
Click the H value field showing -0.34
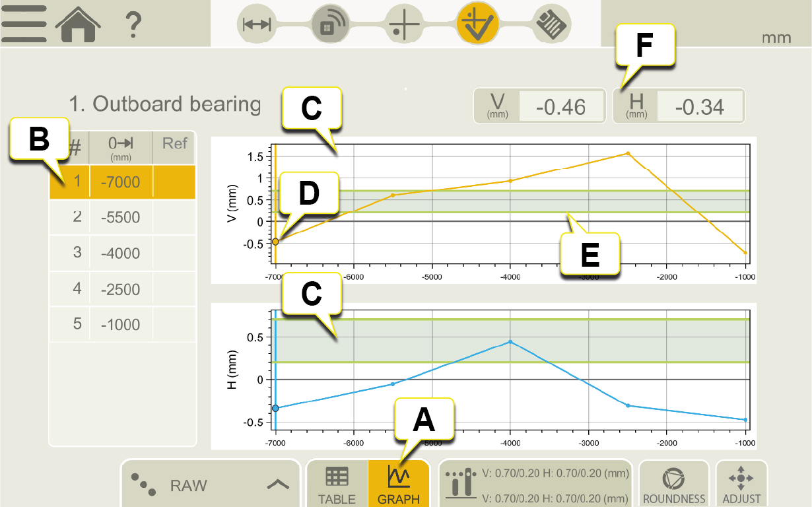[700, 106]
